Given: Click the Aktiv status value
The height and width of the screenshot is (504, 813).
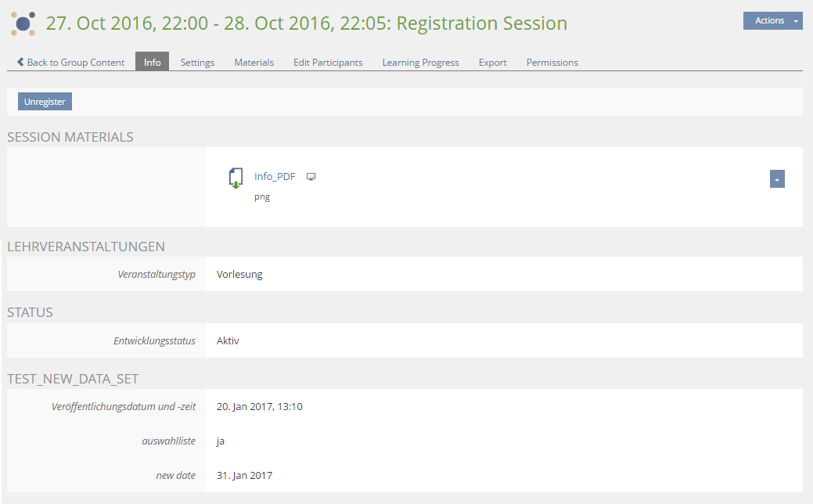Looking at the screenshot, I should click(228, 341).
